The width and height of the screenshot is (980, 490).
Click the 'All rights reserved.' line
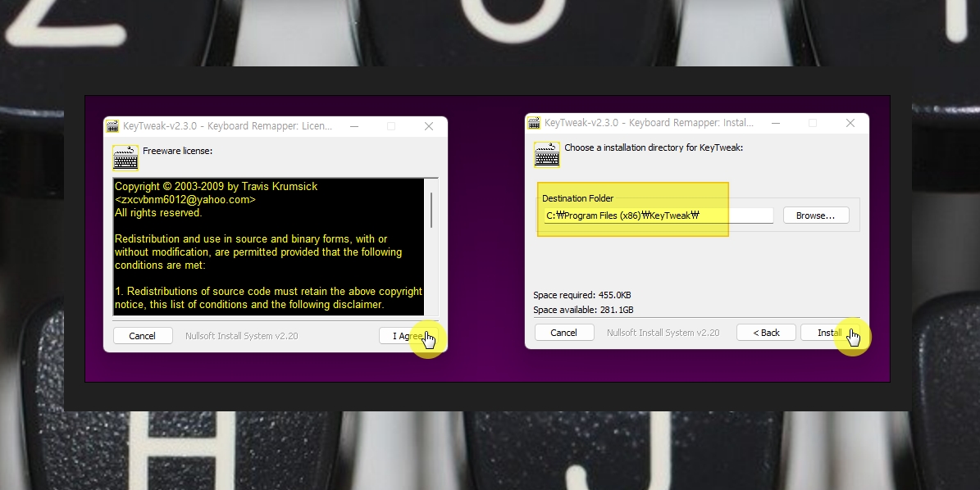(x=158, y=213)
